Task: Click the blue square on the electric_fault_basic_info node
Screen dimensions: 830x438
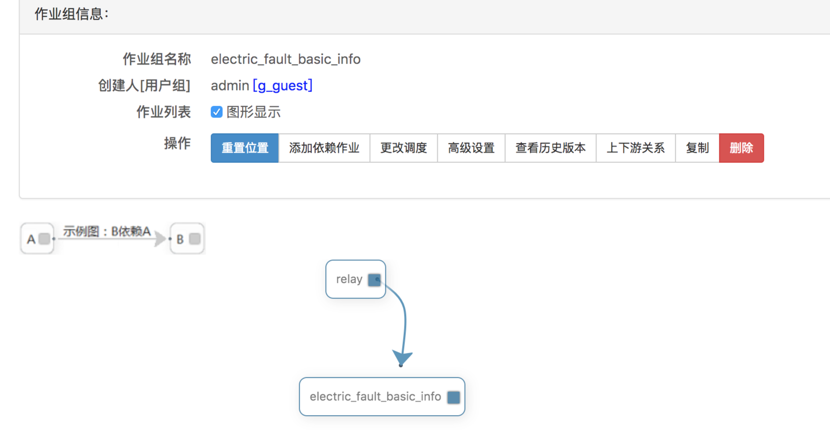Action: [454, 397]
